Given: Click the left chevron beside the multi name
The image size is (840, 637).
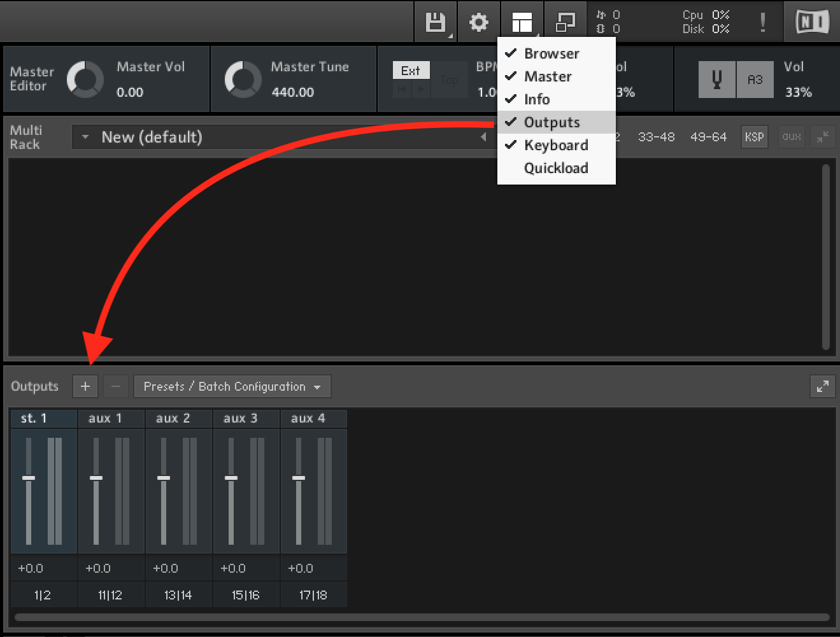Looking at the screenshot, I should tap(484, 136).
